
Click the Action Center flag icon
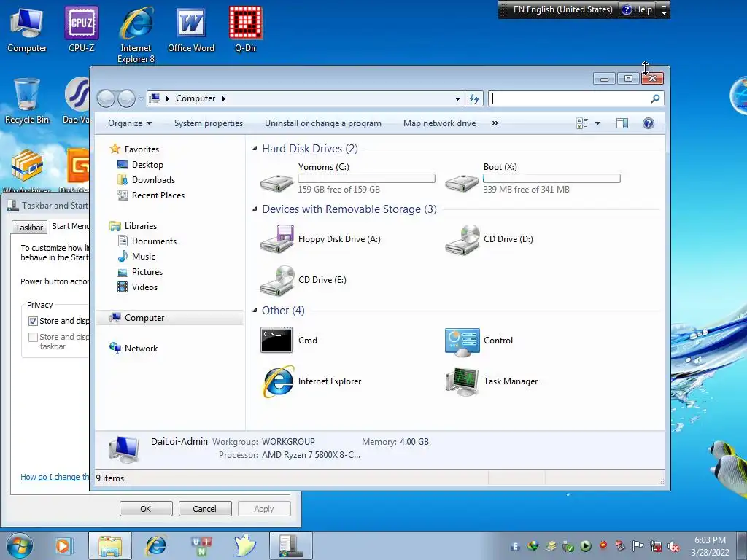coord(638,545)
